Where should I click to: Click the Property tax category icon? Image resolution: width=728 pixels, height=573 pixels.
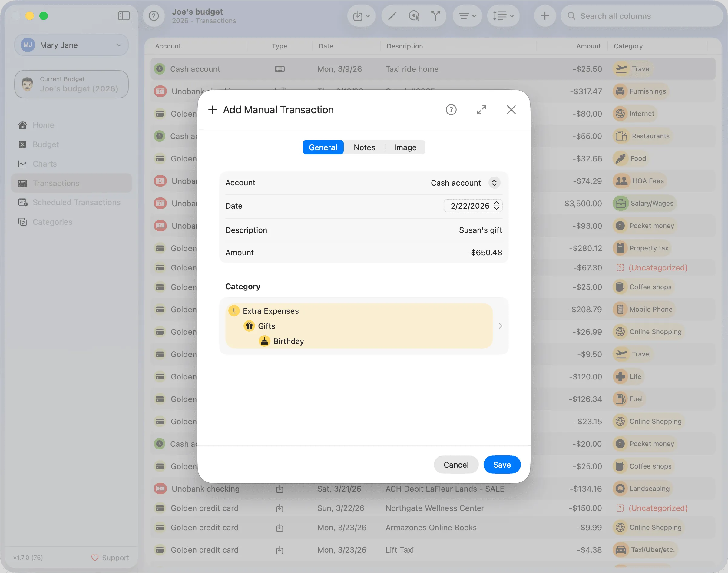[x=620, y=248]
